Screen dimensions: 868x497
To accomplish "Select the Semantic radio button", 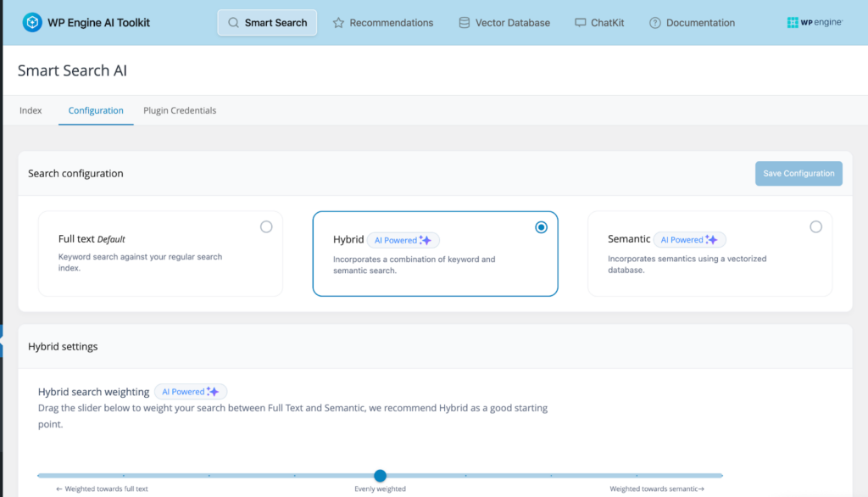I will click(x=815, y=226).
